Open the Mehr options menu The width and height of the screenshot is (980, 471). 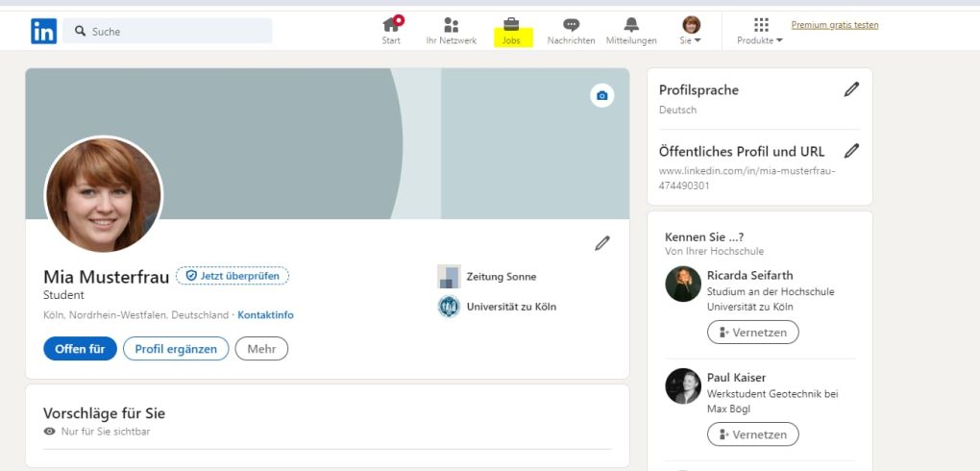click(x=261, y=349)
